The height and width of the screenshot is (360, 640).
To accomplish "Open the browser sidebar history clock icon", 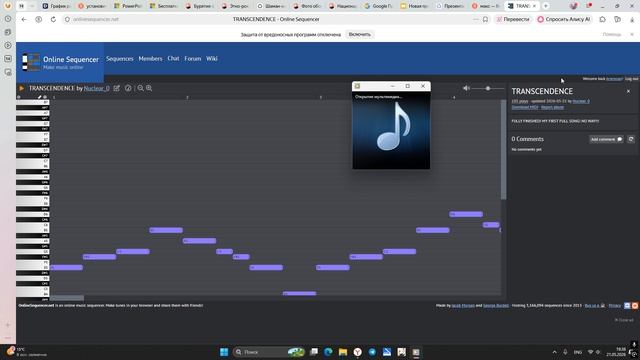I will tap(8, 19).
